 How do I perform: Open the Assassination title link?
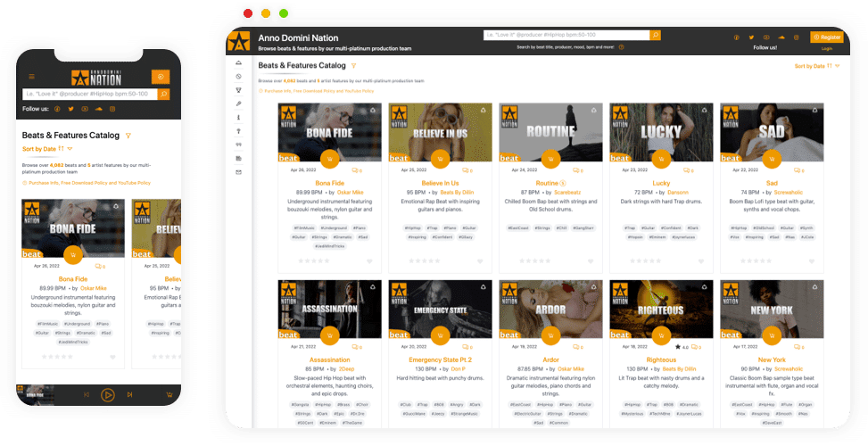pyautogui.click(x=330, y=359)
